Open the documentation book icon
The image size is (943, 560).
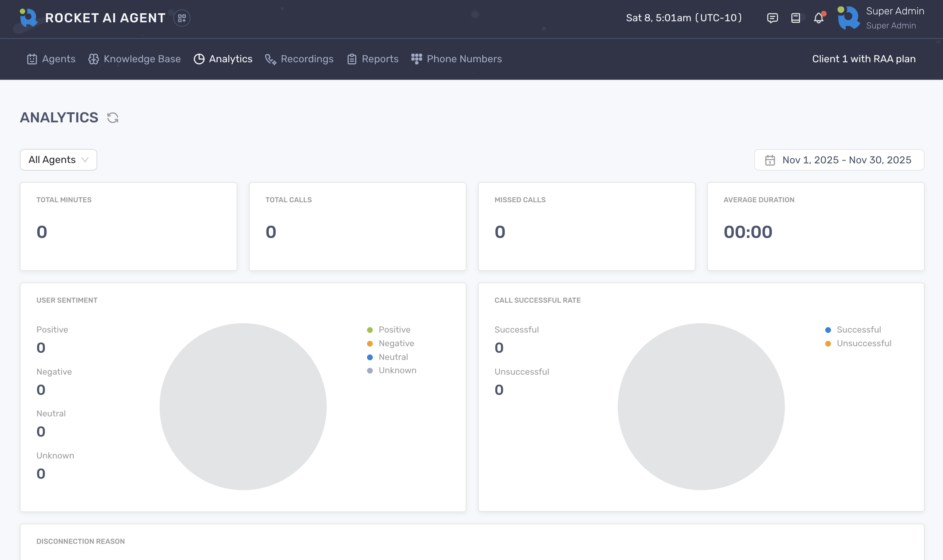tap(795, 18)
